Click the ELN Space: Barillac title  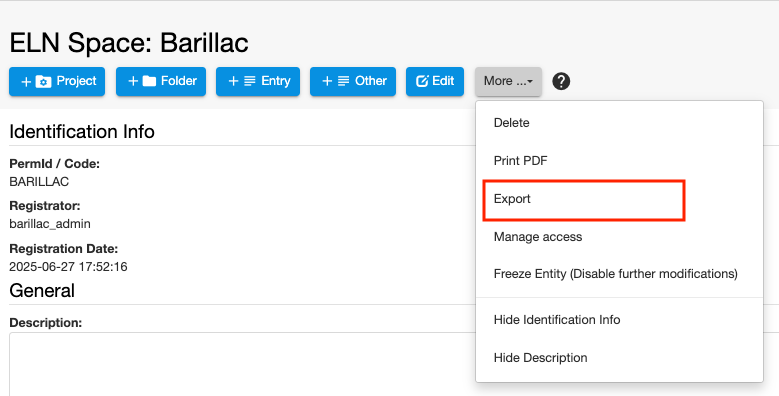129,43
